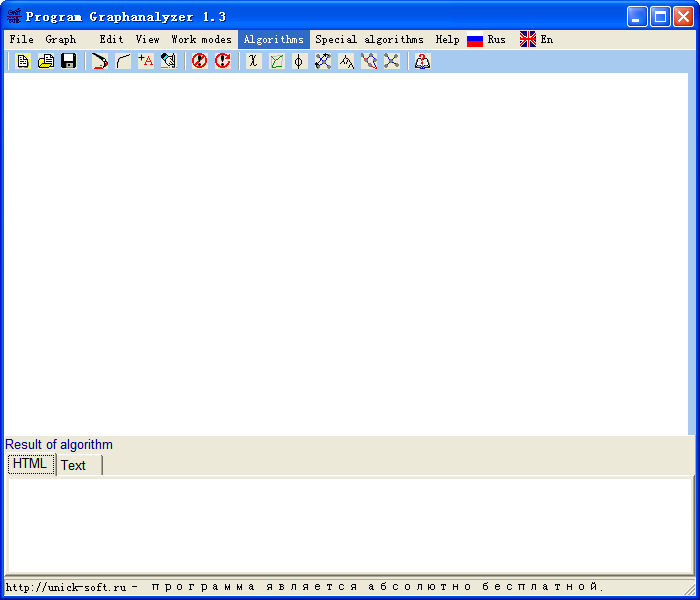Open the Special algorithms menu
This screenshot has width=700, height=600.
tap(369, 39)
